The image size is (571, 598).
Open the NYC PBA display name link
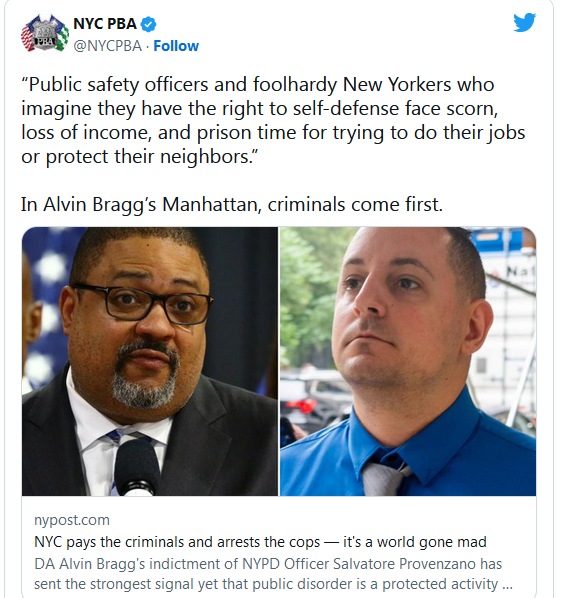105,24
